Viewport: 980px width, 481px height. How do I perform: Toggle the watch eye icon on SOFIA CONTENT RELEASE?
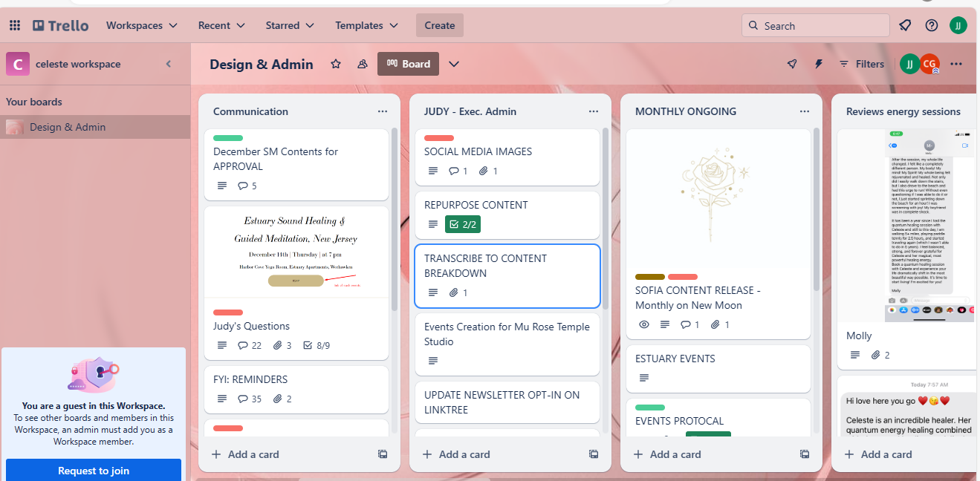click(x=644, y=324)
